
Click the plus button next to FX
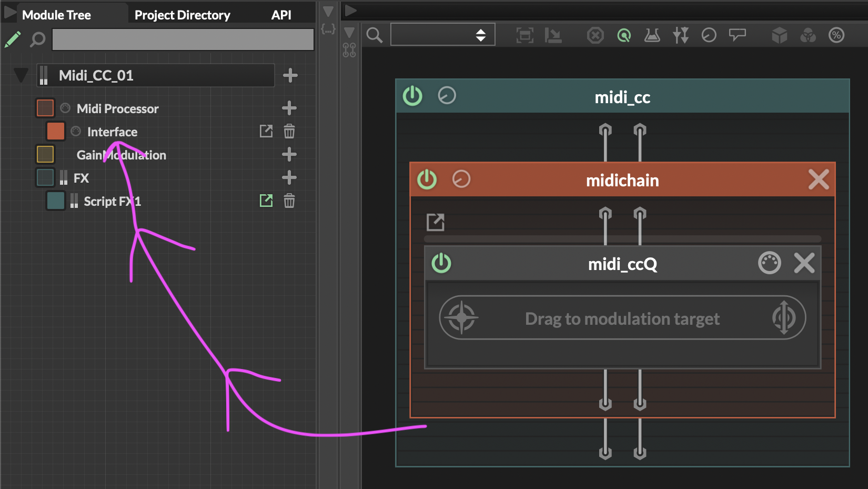(289, 177)
